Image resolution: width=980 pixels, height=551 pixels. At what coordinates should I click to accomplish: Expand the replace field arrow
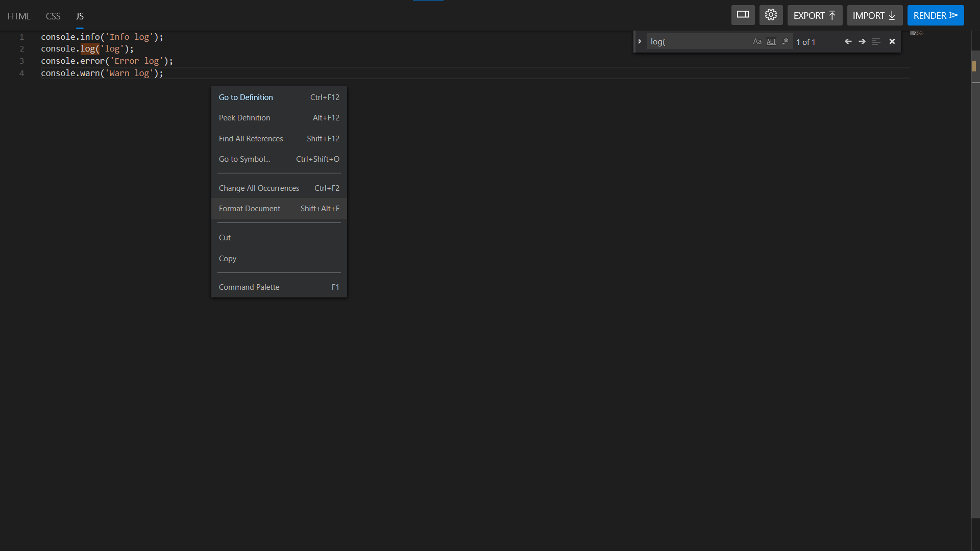(640, 41)
